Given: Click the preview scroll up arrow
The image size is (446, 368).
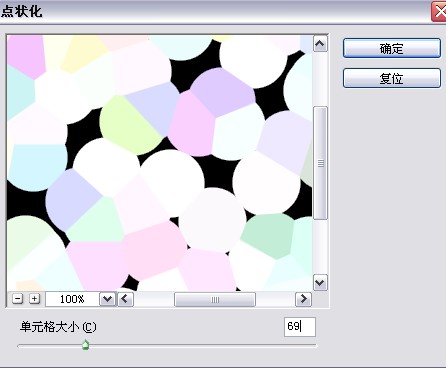Looking at the screenshot, I should [320, 44].
